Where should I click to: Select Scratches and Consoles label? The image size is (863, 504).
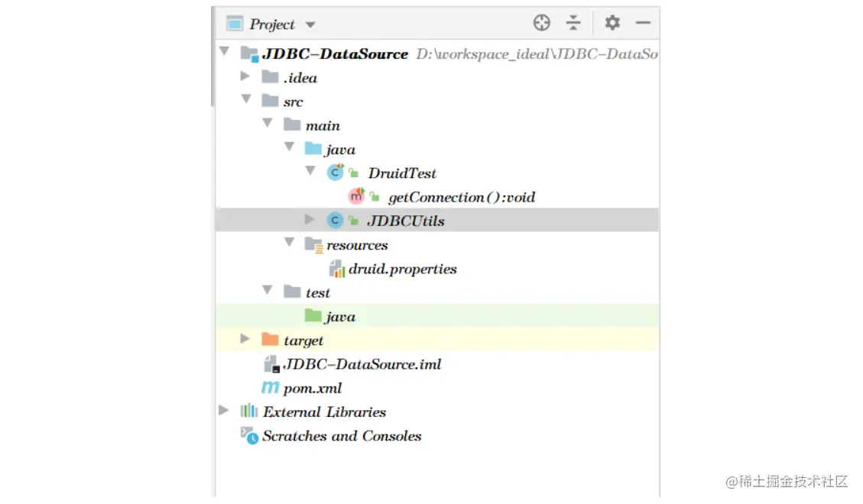click(x=342, y=436)
